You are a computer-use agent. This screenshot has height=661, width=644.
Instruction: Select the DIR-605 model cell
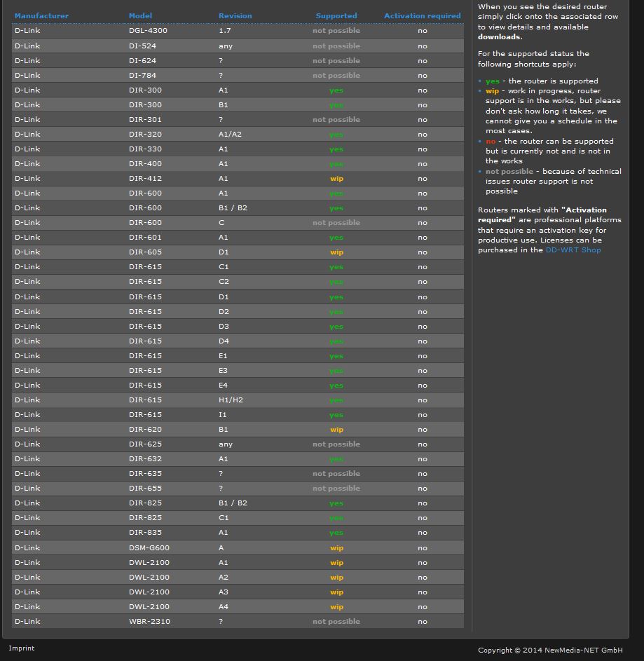point(145,252)
